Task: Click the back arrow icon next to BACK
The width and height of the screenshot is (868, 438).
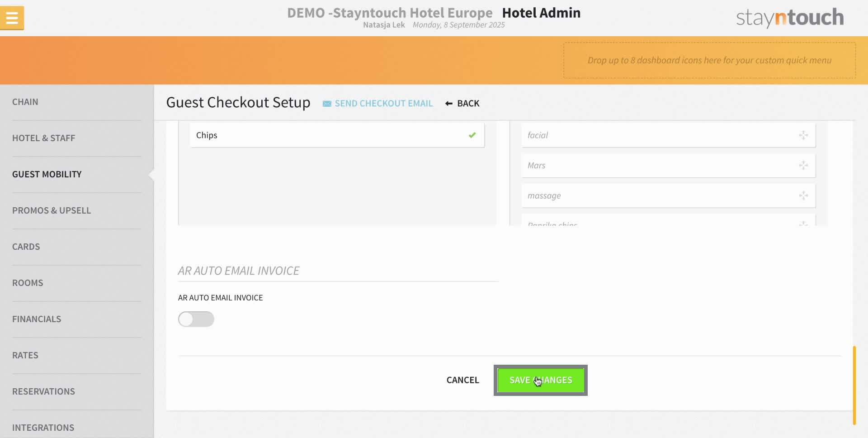Action: tap(448, 103)
